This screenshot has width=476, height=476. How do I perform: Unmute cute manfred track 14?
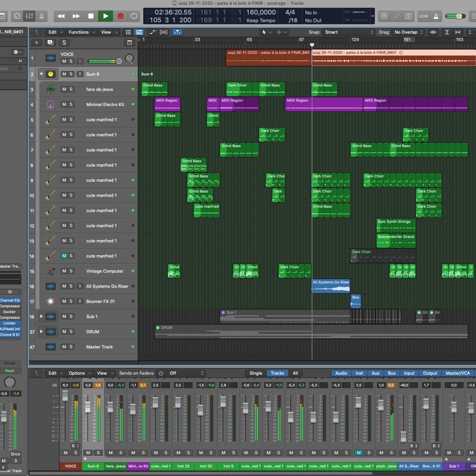tap(64, 256)
